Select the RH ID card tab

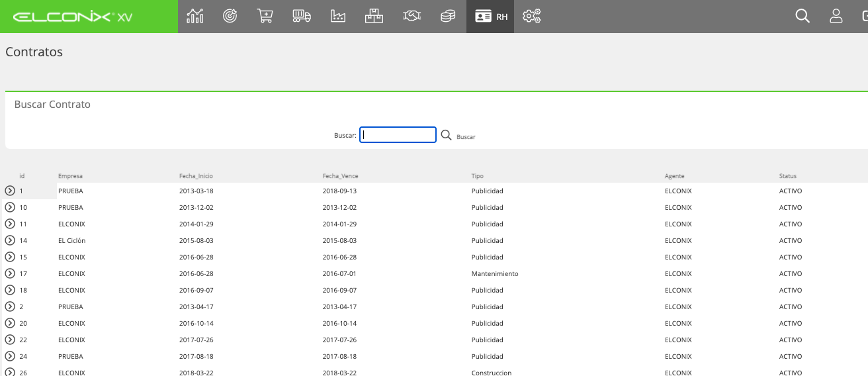490,17
